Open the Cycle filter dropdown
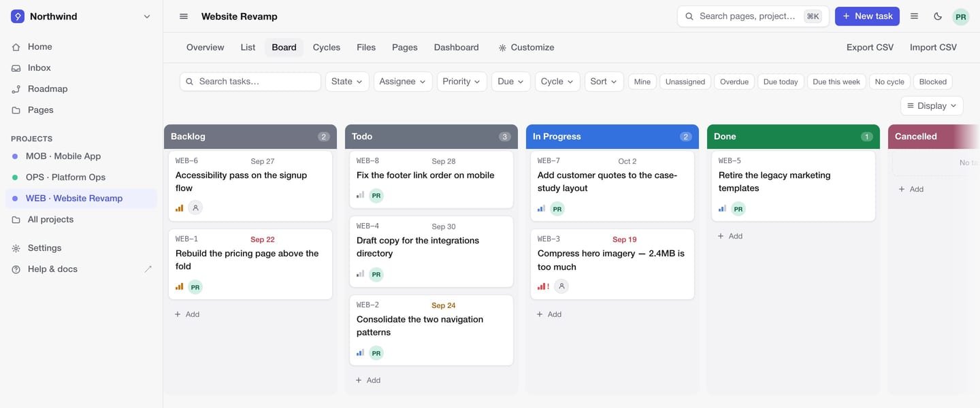The image size is (980, 408). [557, 82]
